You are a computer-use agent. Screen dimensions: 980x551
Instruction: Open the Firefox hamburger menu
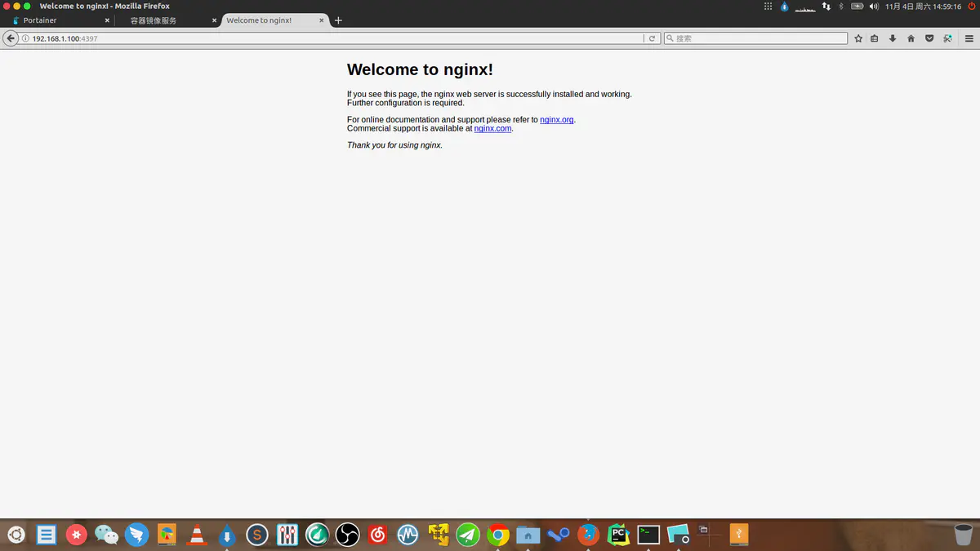pyautogui.click(x=969, y=38)
